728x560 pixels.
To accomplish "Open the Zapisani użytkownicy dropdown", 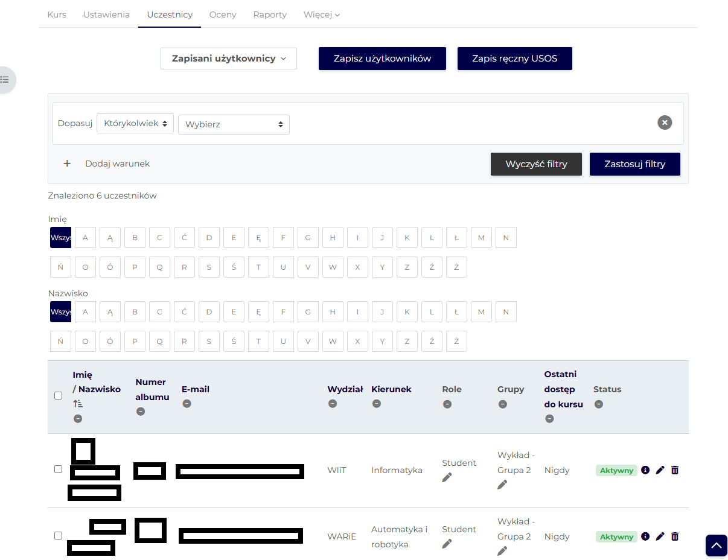I will click(228, 59).
